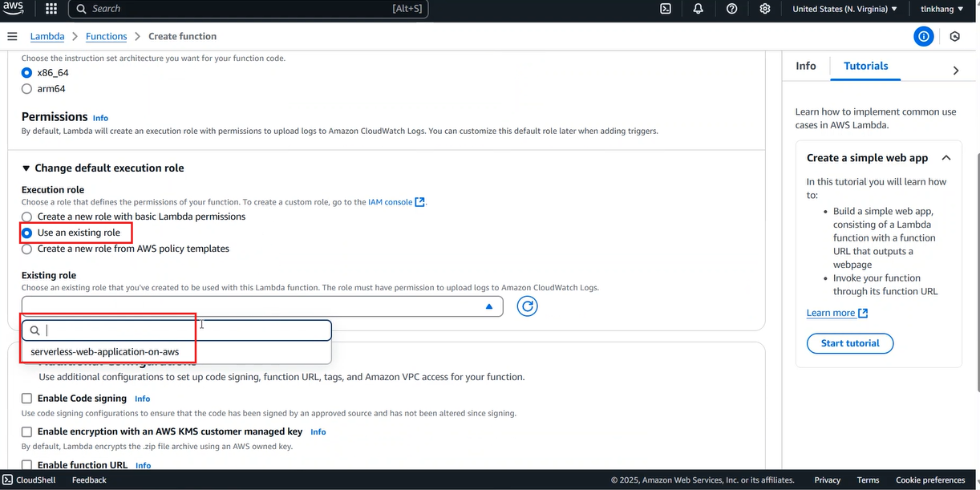Open the settings gear in top bar
Image resolution: width=980 pixels, height=490 pixels.
(765, 9)
